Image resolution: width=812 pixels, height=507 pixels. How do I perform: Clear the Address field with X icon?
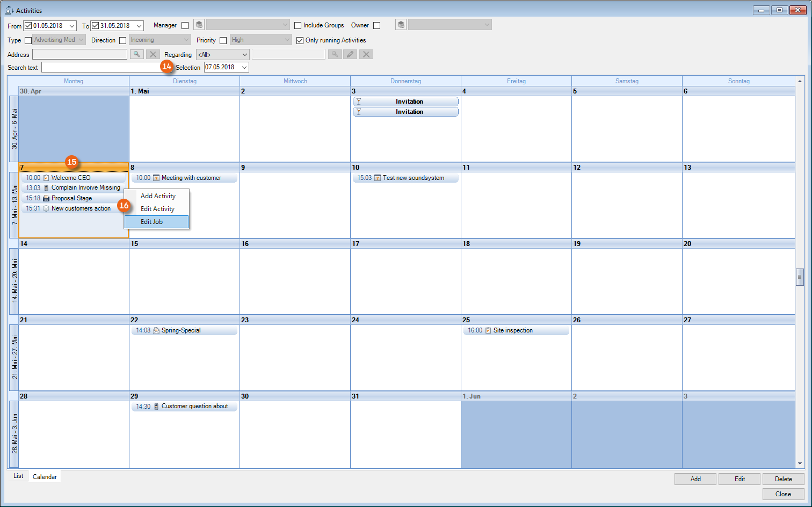coord(153,54)
